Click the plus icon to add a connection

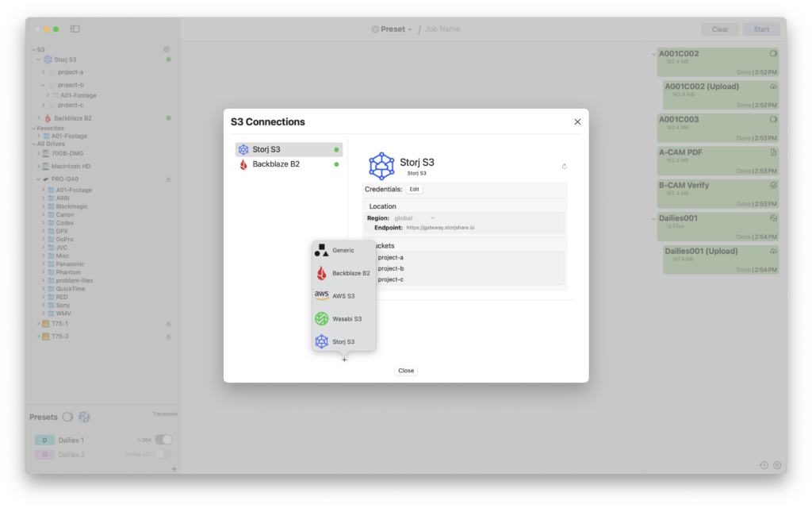[344, 360]
